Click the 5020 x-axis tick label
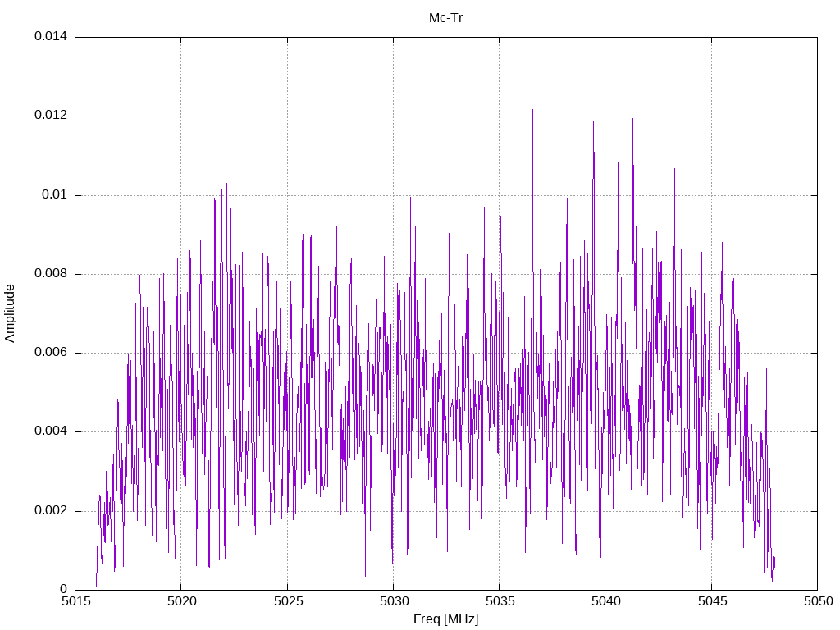The image size is (840, 630). point(181,601)
